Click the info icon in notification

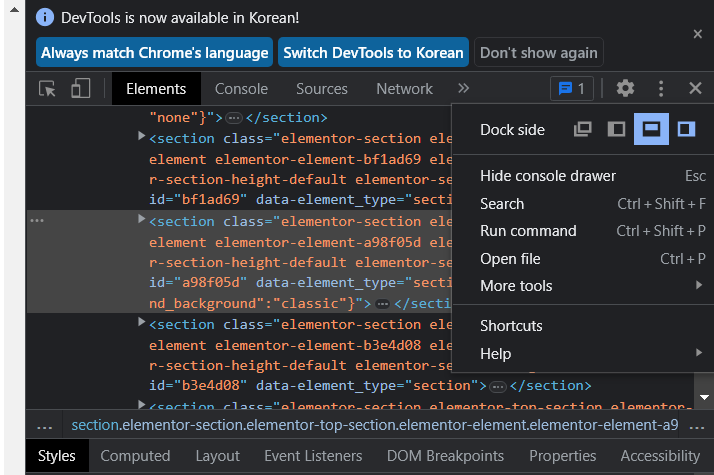click(x=45, y=17)
